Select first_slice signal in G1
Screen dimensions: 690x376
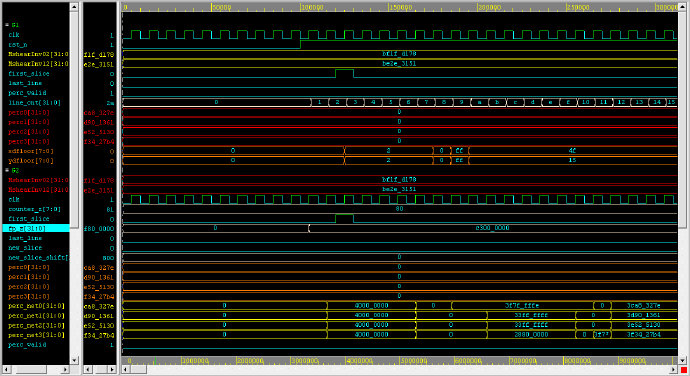click(x=29, y=74)
